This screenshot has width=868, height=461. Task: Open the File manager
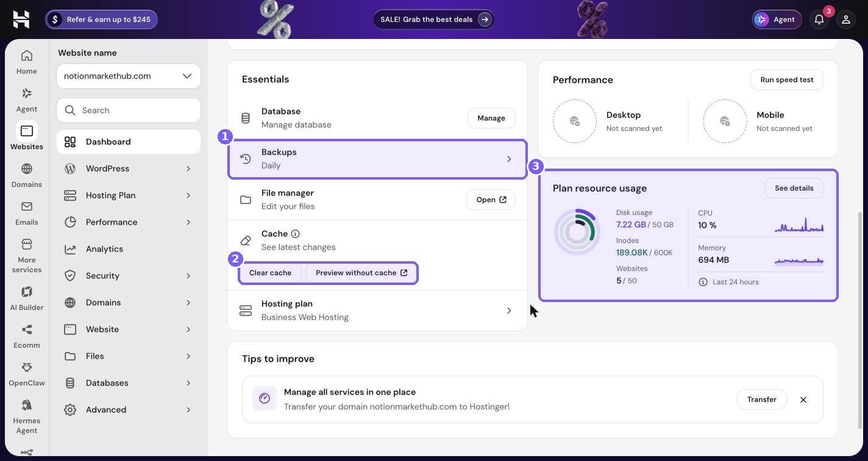click(491, 200)
